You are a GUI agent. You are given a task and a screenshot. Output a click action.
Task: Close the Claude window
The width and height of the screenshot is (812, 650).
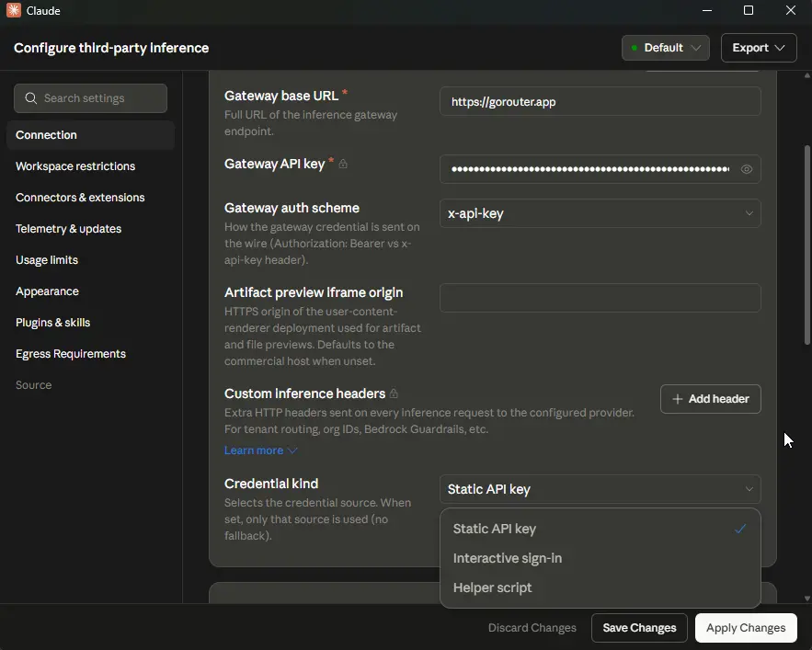[790, 10]
